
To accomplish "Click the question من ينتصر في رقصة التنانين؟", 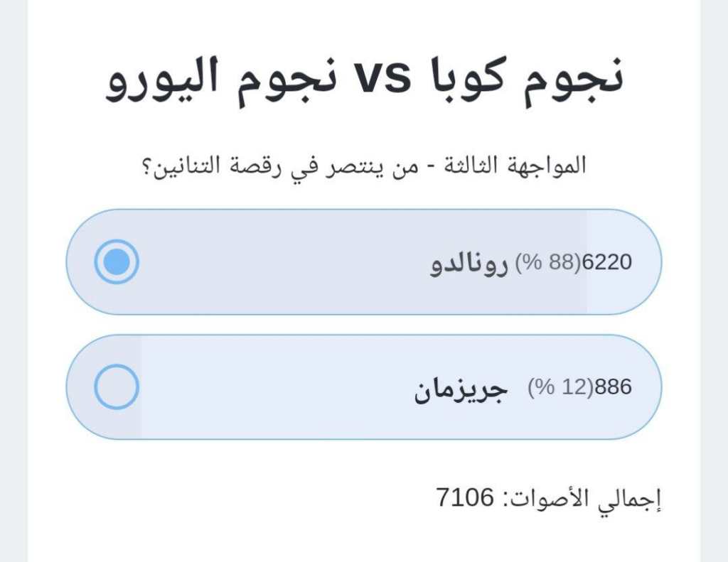I will pyautogui.click(x=299, y=166).
